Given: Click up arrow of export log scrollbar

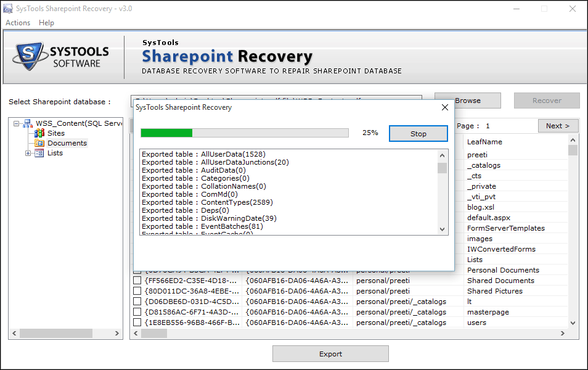Looking at the screenshot, I should point(442,155).
